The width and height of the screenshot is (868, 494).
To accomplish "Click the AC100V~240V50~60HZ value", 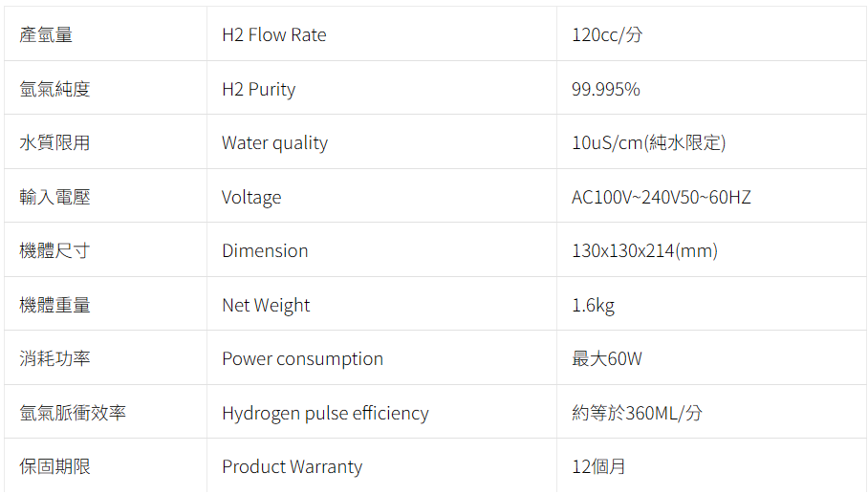I will [661, 198].
